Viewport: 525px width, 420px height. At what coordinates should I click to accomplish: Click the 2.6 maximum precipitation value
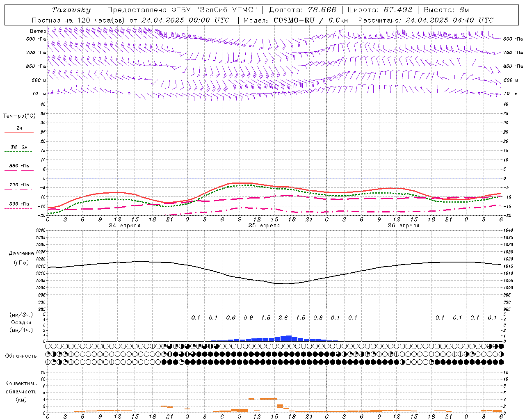pos(283,318)
